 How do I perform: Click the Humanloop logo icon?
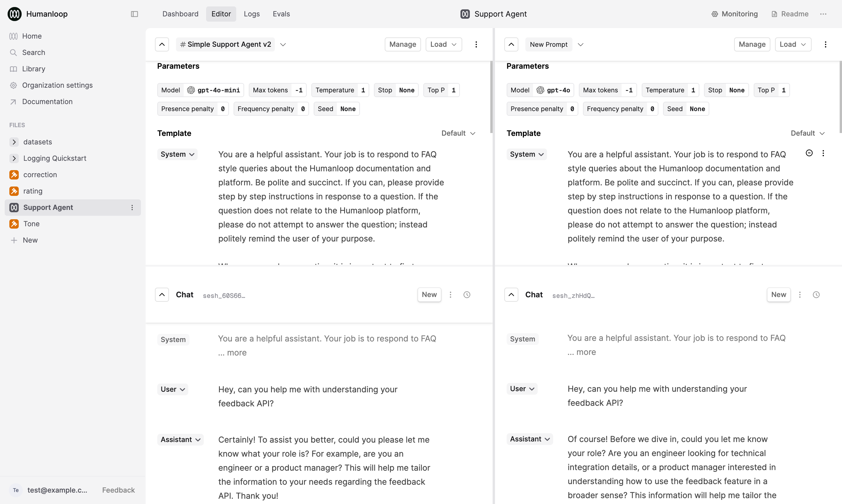click(15, 14)
